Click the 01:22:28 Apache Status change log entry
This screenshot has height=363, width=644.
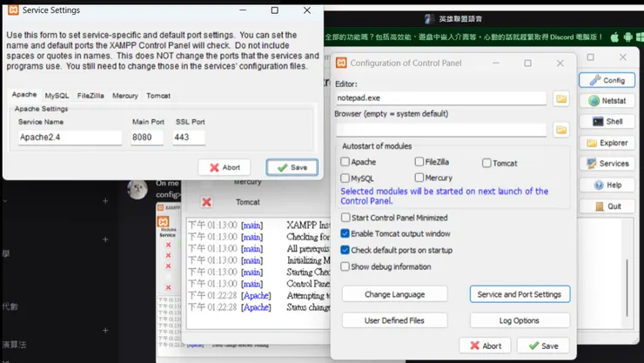(x=258, y=307)
